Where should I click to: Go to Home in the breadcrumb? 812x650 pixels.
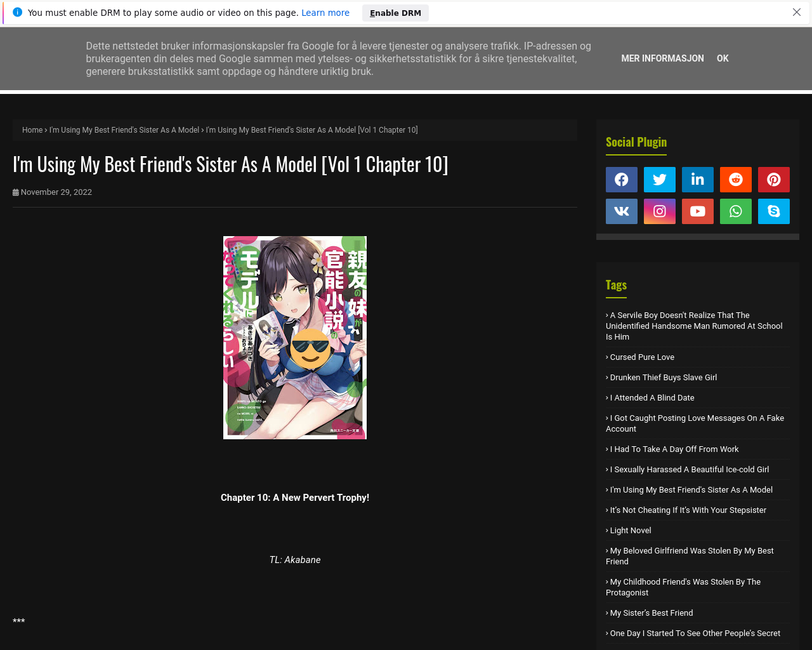(32, 130)
